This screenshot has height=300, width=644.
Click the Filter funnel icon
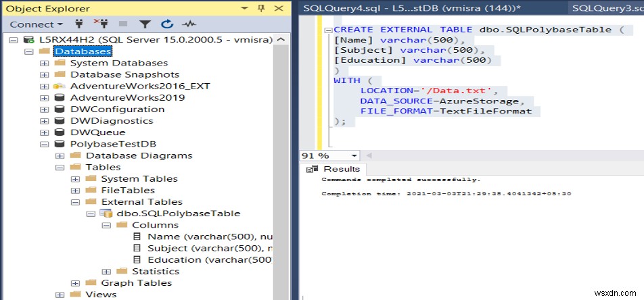145,24
